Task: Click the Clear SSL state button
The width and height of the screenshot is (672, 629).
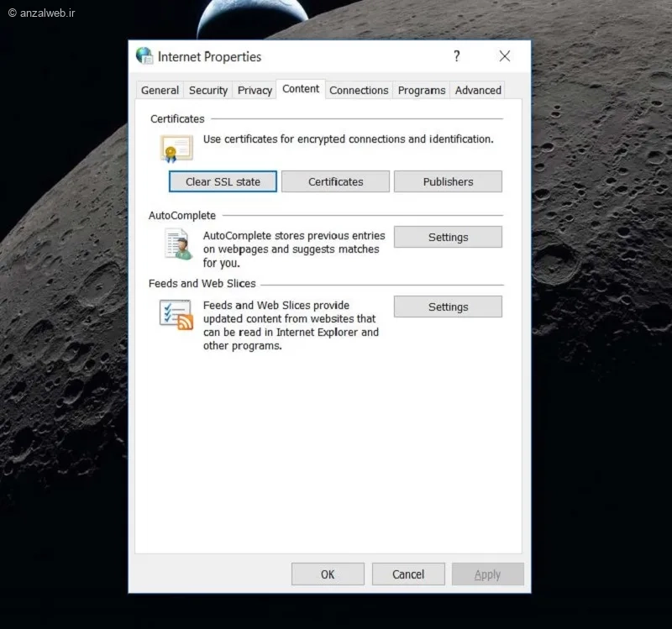Action: (x=223, y=181)
